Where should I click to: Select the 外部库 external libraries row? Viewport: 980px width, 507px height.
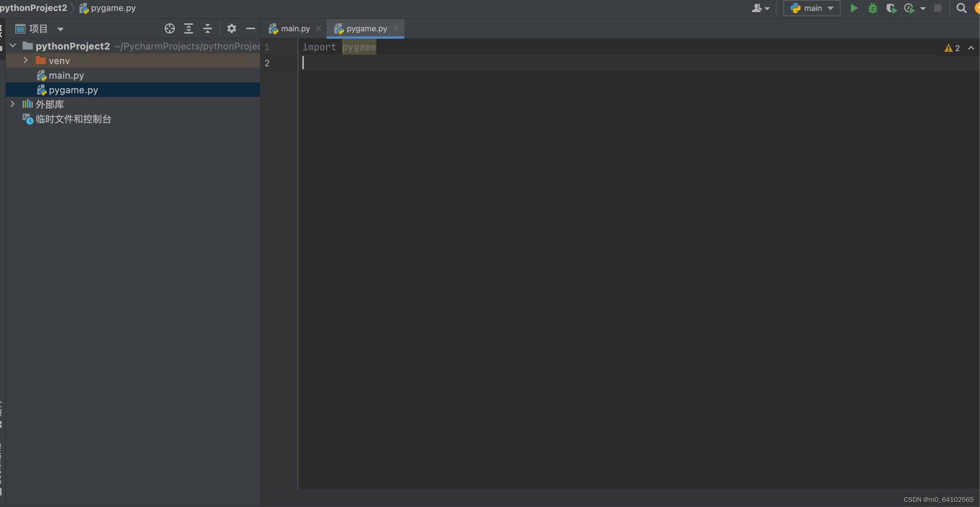[x=133, y=104]
